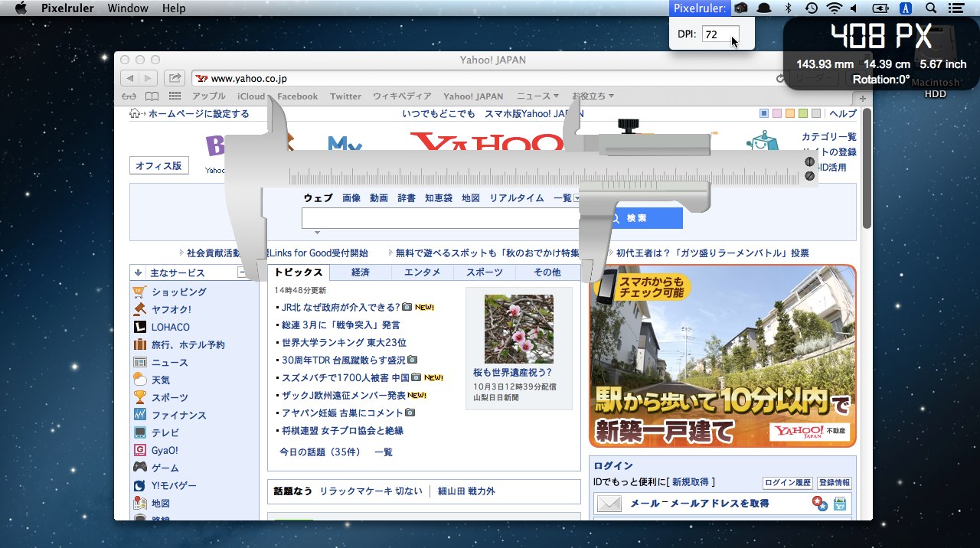Click the 新規取得 link in the login box
This screenshot has height=548, width=980.
pos(691,482)
